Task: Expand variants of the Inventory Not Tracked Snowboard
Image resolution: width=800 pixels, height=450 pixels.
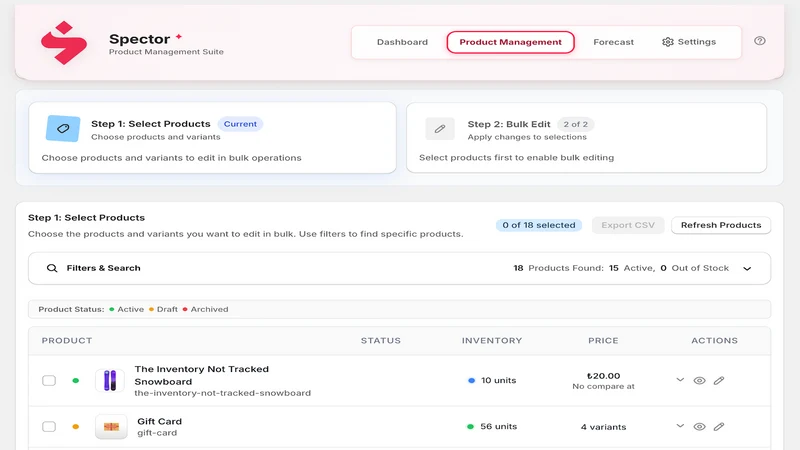Action: click(x=680, y=380)
